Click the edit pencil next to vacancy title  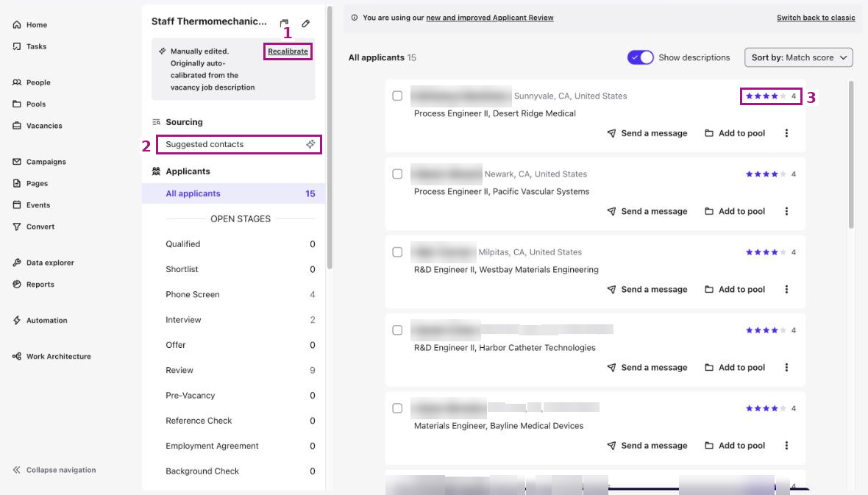pos(305,24)
